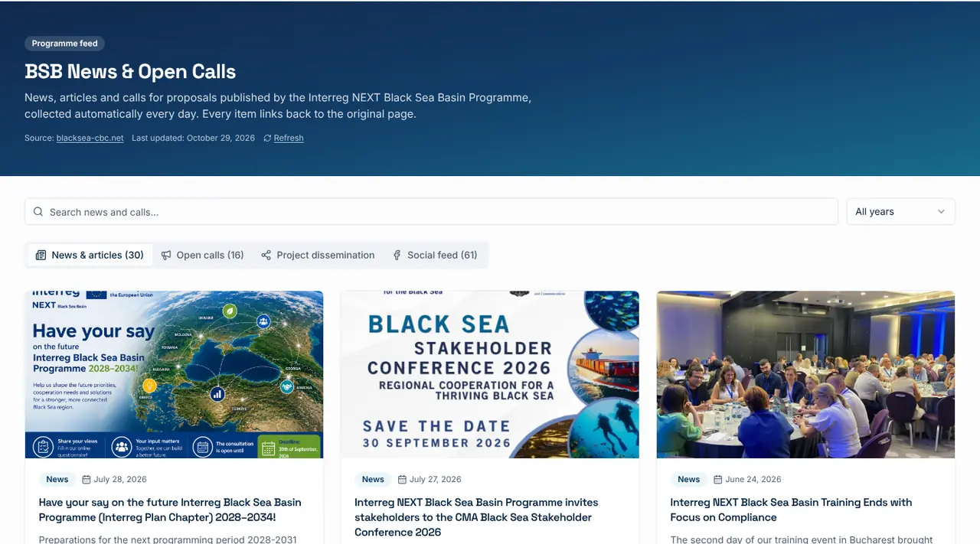Click the share icon on Project dissemination tab

point(266,255)
